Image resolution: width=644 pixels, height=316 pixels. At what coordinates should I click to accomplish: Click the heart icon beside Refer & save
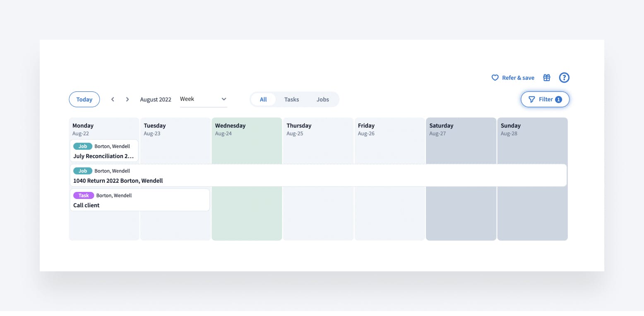click(x=495, y=78)
